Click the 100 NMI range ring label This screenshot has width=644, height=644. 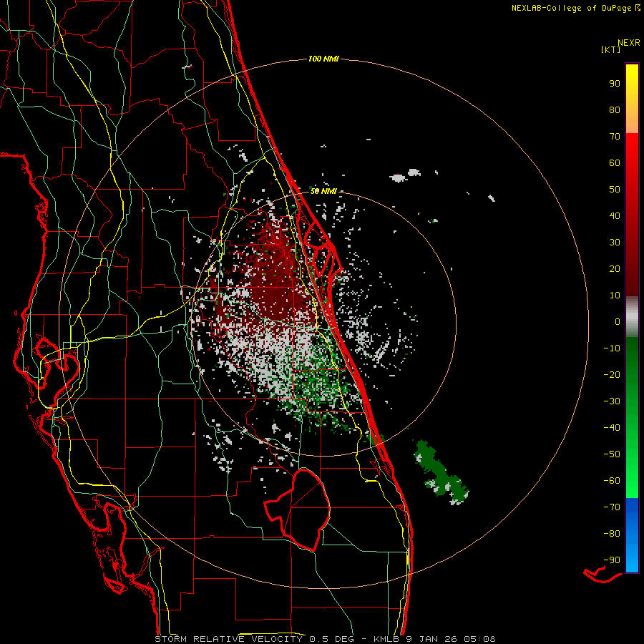pyautogui.click(x=323, y=59)
